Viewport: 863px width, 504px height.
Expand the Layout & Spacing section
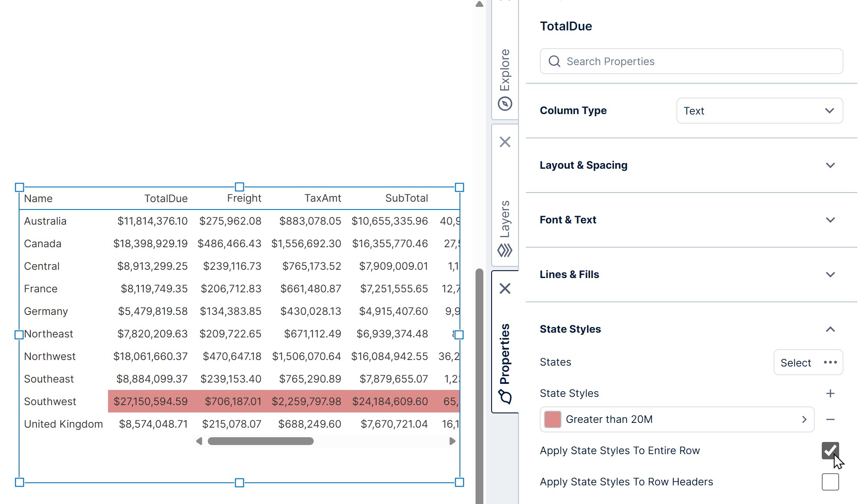click(830, 165)
